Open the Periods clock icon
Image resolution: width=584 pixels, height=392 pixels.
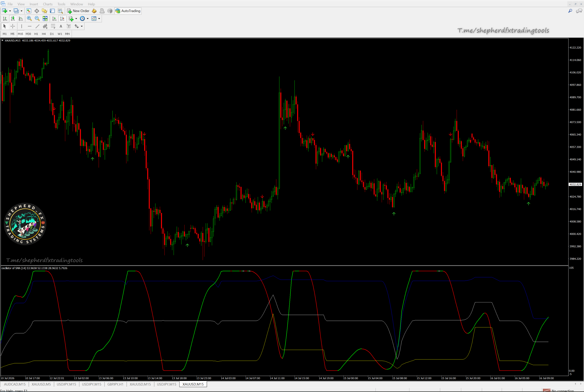point(82,18)
